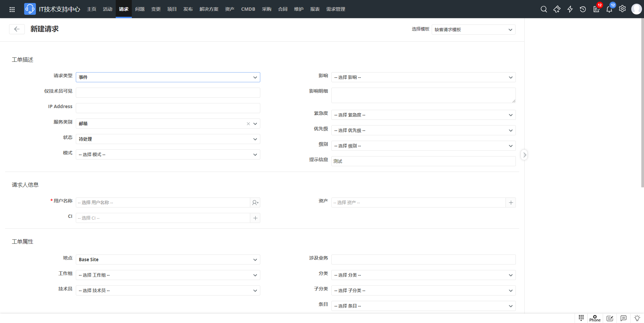Image resolution: width=644 pixels, height=323 pixels.
Task: Click the plus icon beside 资产 field
Action: (511, 202)
